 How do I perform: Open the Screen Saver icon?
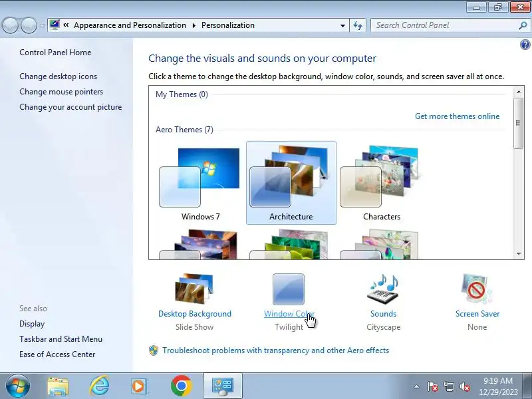476,289
